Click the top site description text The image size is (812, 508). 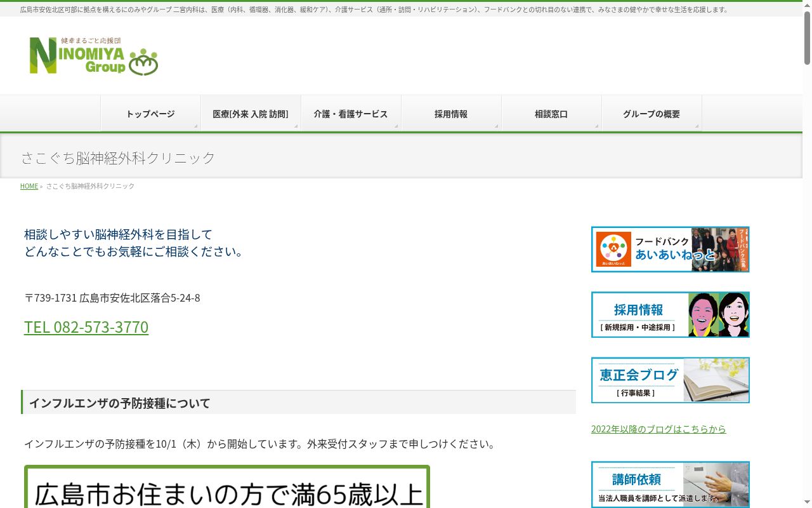[374, 10]
